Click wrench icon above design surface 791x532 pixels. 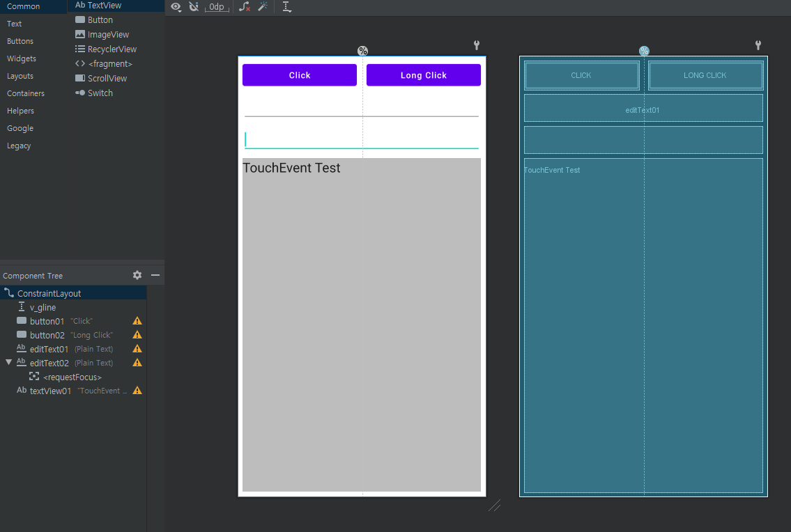[x=477, y=45]
